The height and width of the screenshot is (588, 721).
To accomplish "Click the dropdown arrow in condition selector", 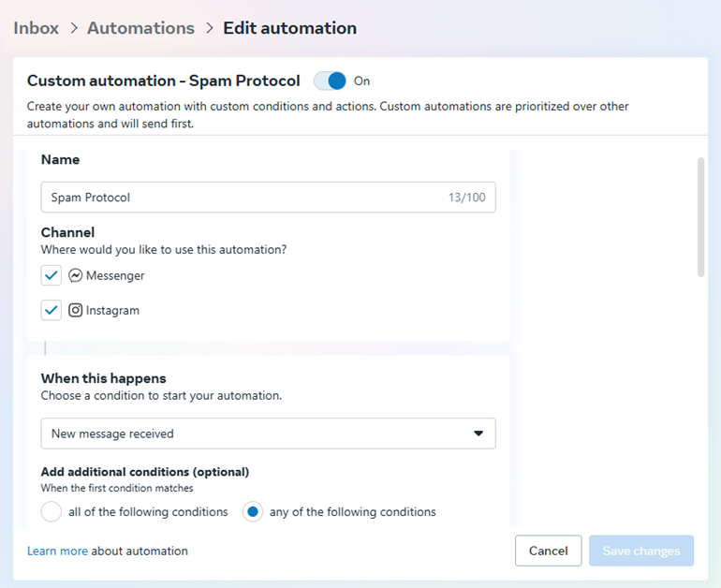I will click(478, 434).
